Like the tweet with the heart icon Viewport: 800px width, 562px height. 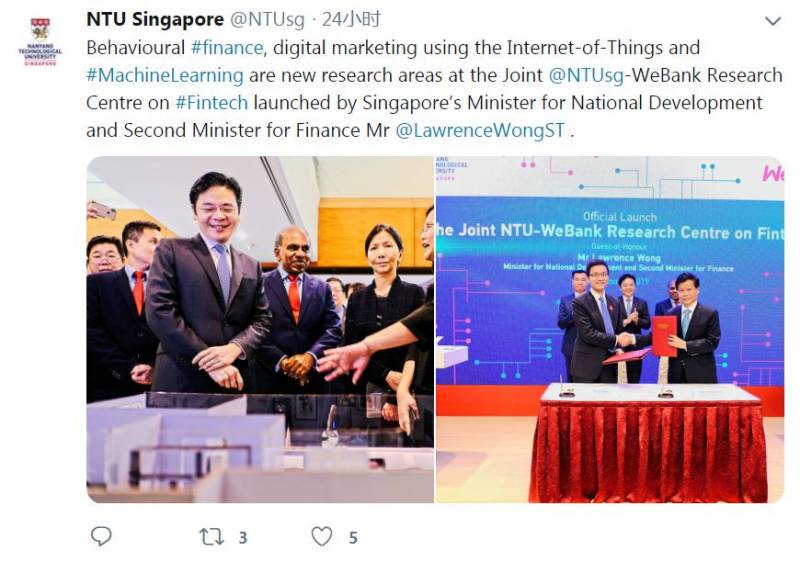pyautogui.click(x=321, y=537)
